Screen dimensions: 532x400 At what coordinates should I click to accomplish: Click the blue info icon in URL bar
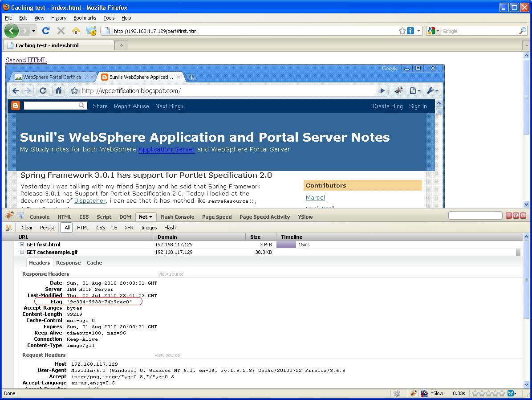coord(410,31)
